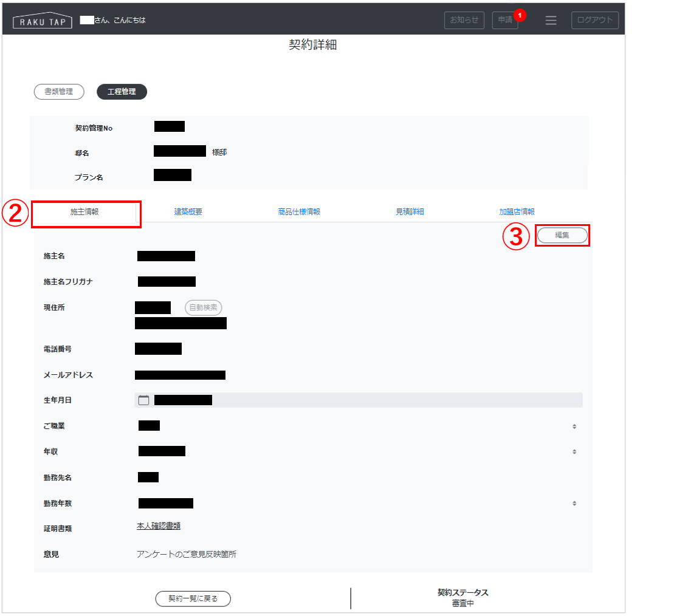The height and width of the screenshot is (616, 691).
Task: Click the 現住所 postal code field
Action: point(153,307)
